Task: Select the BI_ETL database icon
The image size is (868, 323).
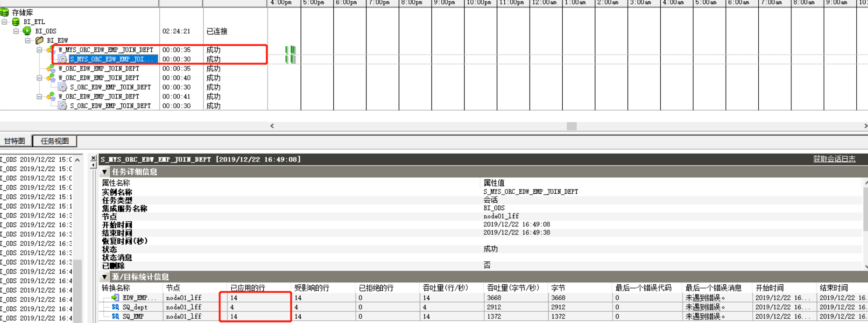Action: [16, 22]
